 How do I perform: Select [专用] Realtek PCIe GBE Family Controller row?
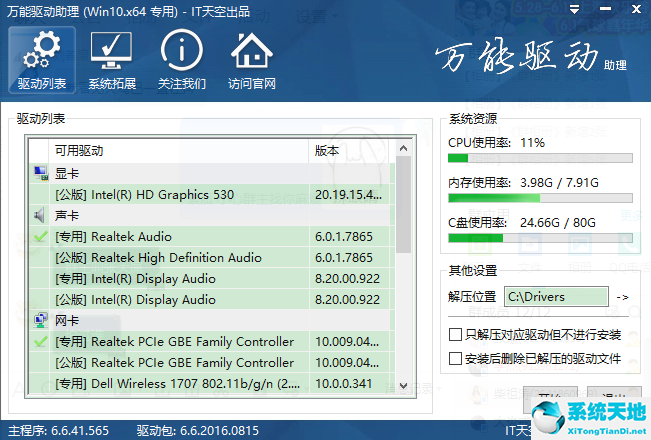tap(212, 342)
